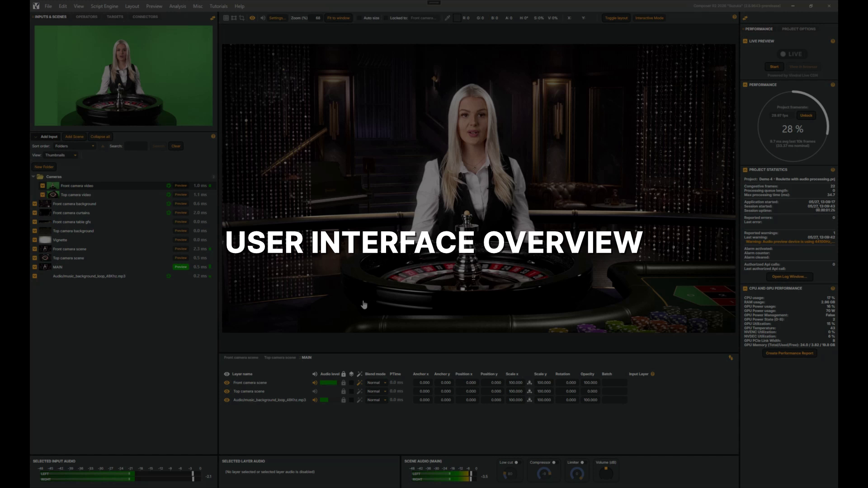Image resolution: width=868 pixels, height=488 pixels.
Task: Enable the Locked to checkbox
Action: tap(386, 18)
